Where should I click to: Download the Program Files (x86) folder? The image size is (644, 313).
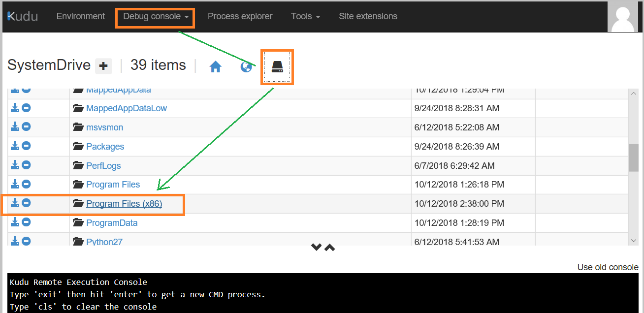15,203
